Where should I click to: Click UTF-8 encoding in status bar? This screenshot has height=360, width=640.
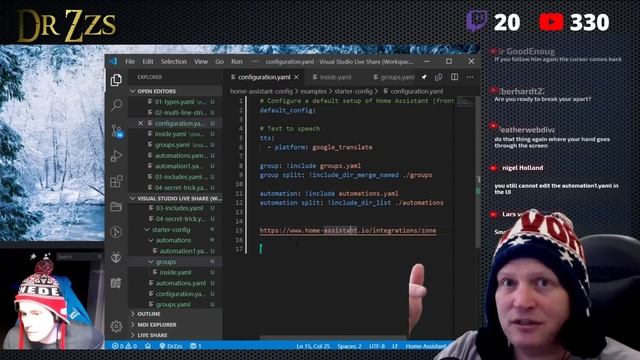click(x=377, y=346)
